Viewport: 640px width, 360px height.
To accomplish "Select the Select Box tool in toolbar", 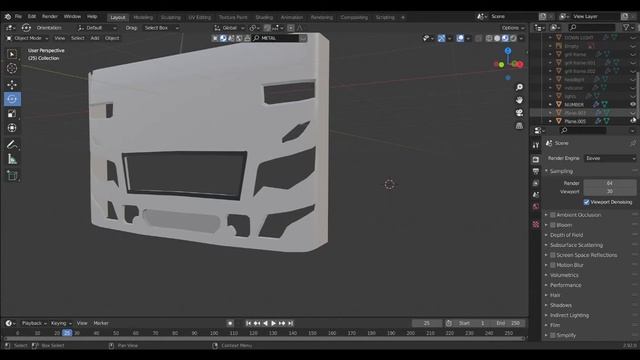I will pyautogui.click(x=12, y=54).
